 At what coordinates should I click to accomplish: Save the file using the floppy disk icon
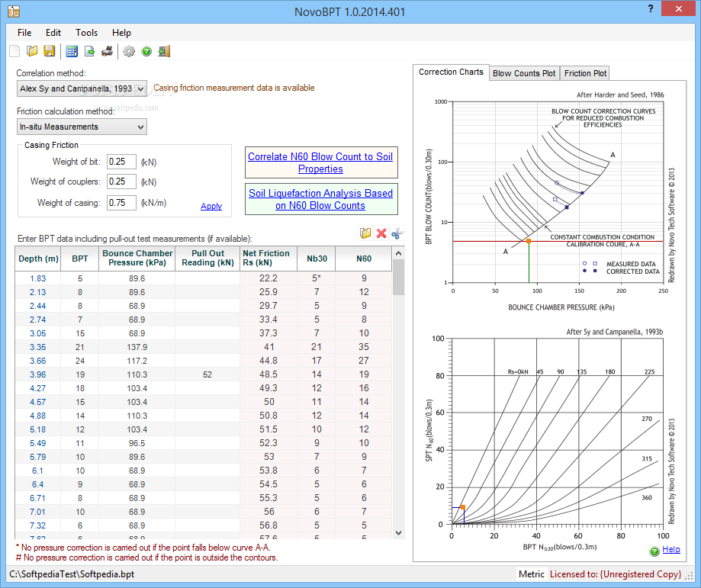coord(49,51)
